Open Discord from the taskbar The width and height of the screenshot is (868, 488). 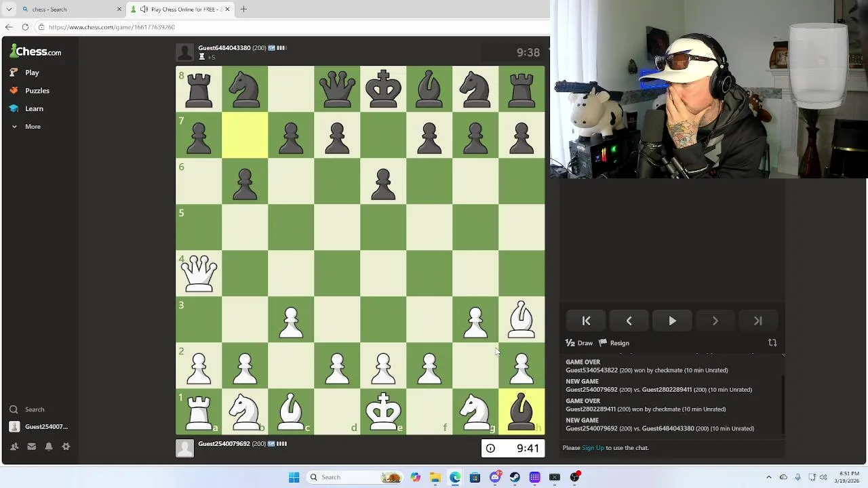(x=495, y=477)
